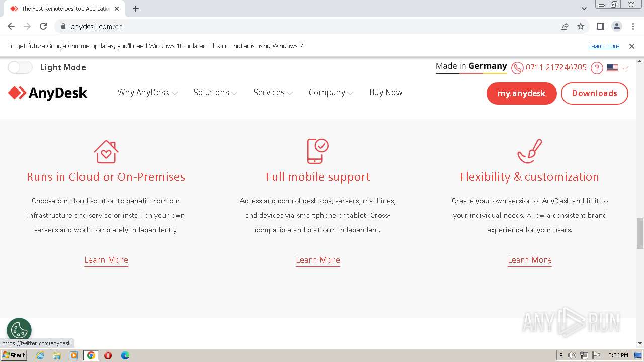
Task: Click the paintbrush customization icon
Action: coord(530,151)
